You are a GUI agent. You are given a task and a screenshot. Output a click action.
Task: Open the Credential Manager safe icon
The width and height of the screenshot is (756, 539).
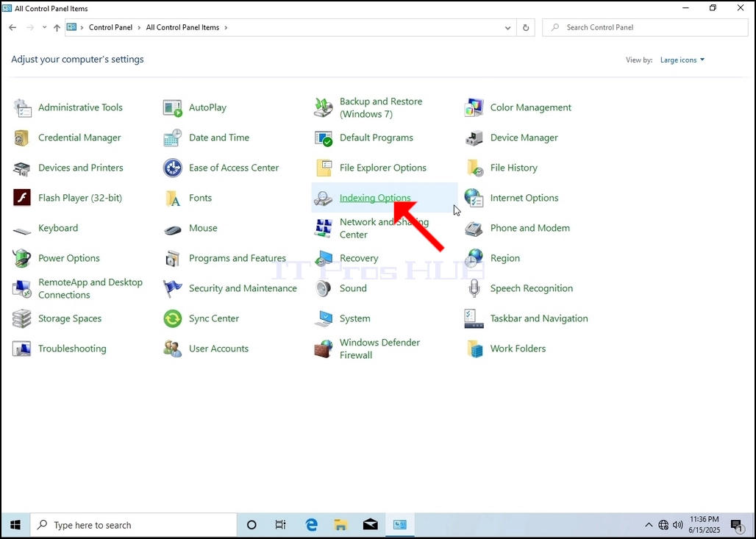coord(22,138)
